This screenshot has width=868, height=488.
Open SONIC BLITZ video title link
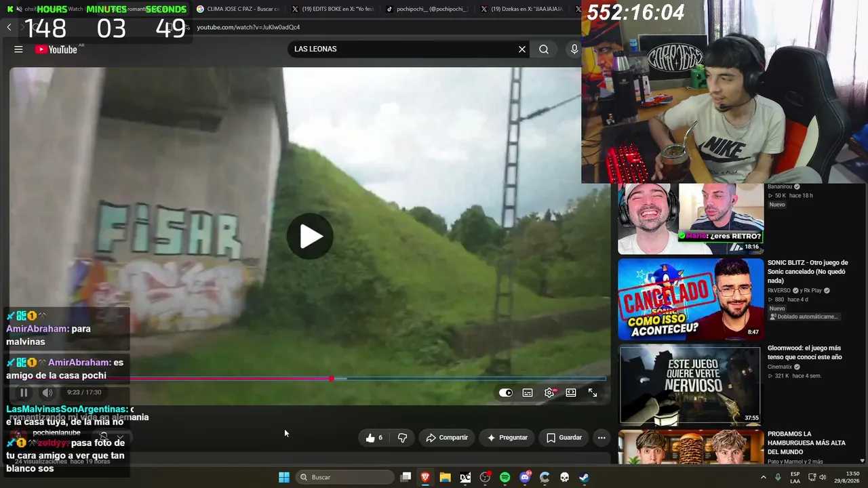coord(808,271)
